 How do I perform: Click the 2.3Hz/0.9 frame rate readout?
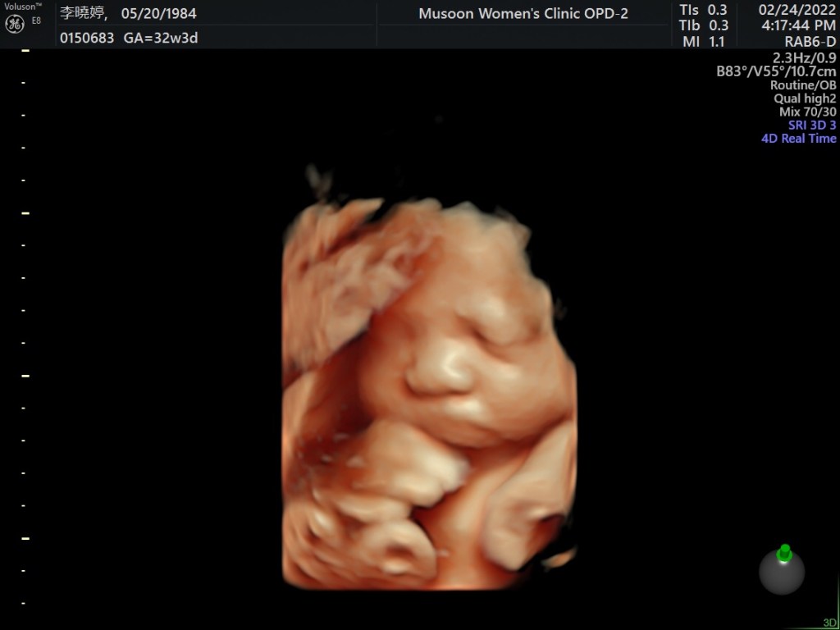coord(804,57)
